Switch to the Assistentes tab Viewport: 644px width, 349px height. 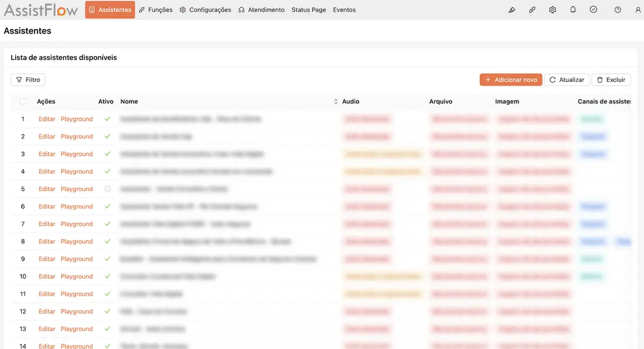point(110,10)
